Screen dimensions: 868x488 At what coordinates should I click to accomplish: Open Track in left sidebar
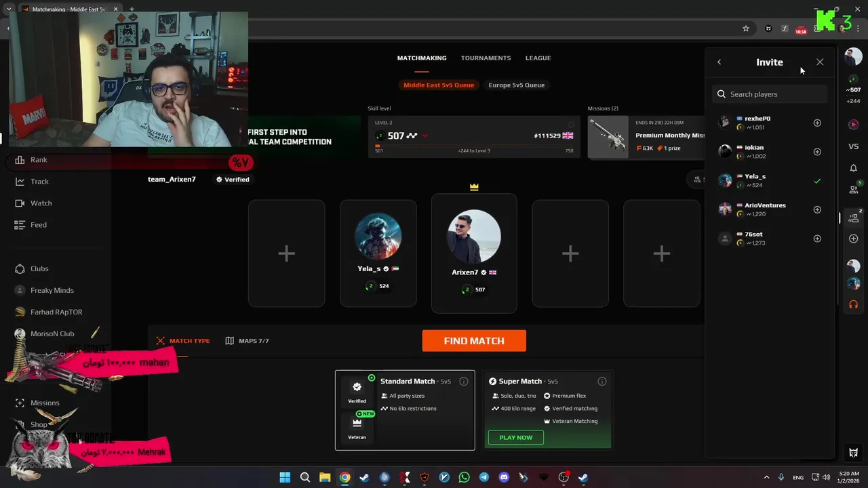39,182
